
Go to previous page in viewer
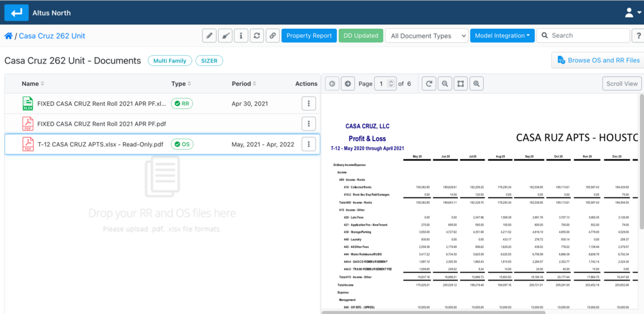click(x=333, y=83)
